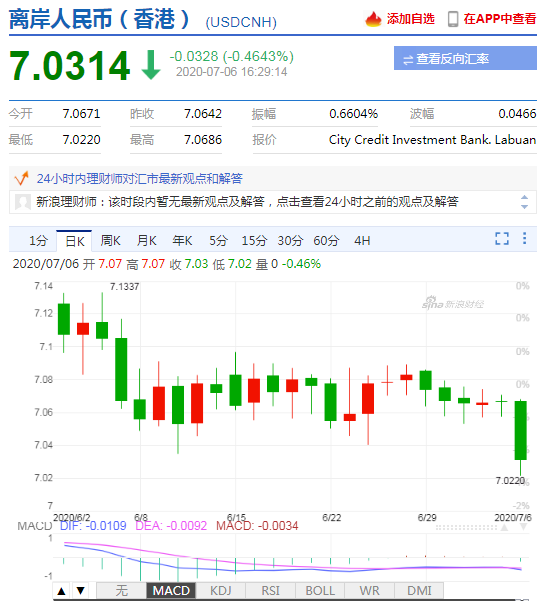Click the latest large green candlestick on 7/6
The height and width of the screenshot is (601, 540).
tap(520, 430)
